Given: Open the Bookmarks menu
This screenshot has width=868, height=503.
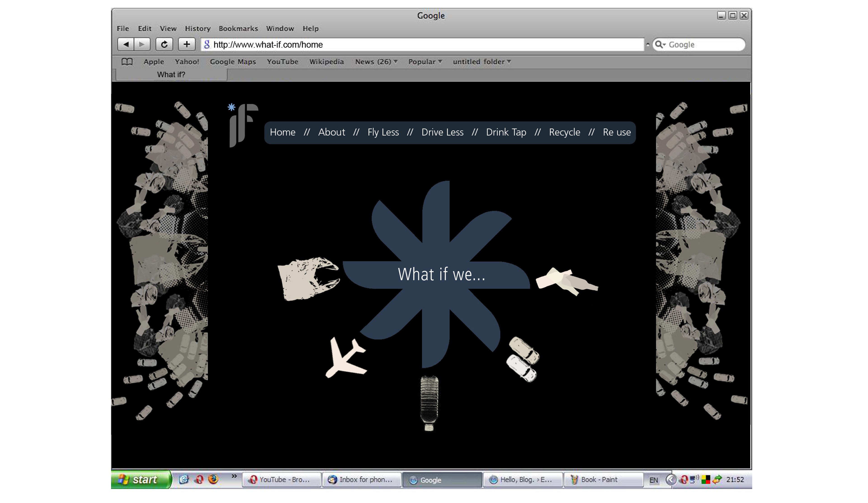Looking at the screenshot, I should (238, 28).
